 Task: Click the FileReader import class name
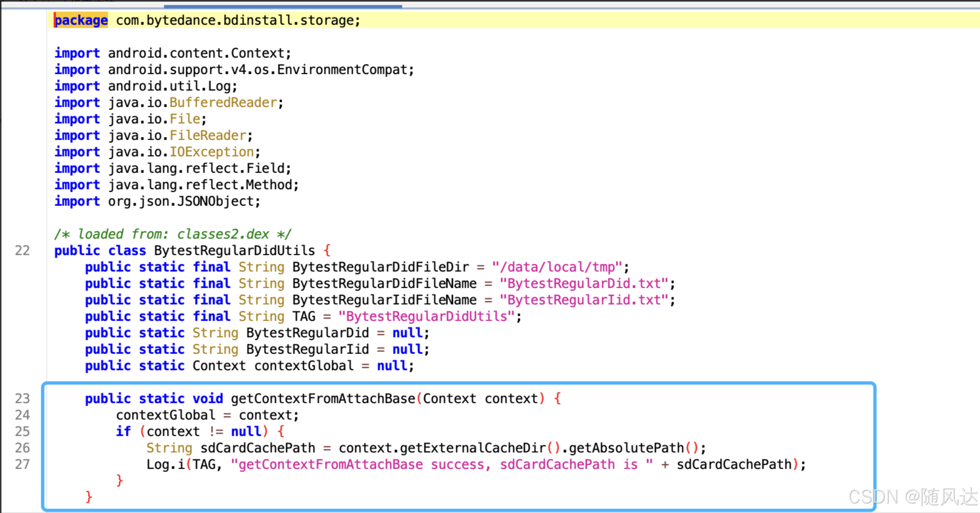click(x=208, y=136)
